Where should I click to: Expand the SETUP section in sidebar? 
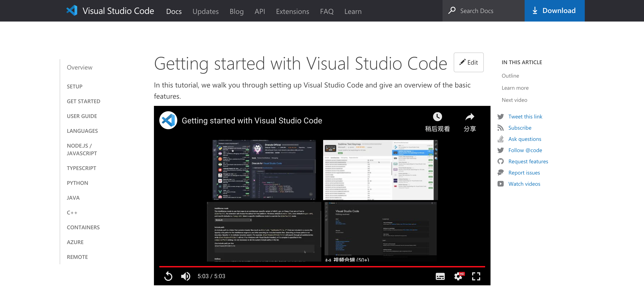(x=74, y=87)
